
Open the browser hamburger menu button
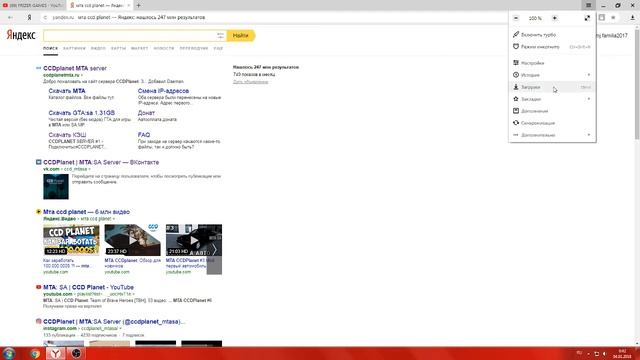[x=588, y=5]
